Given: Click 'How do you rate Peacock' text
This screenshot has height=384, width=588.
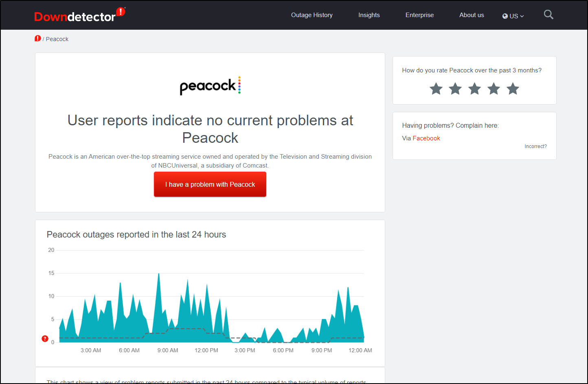Looking at the screenshot, I should 472,70.
